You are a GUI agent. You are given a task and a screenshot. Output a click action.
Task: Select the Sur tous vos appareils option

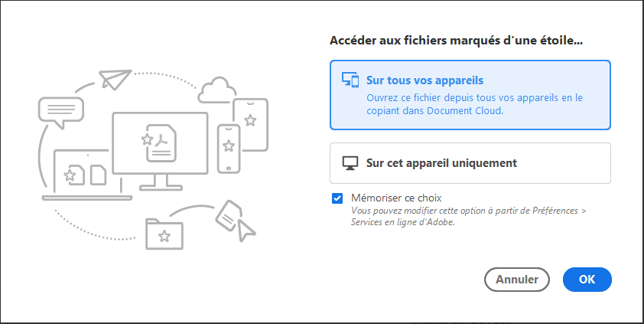click(470, 95)
